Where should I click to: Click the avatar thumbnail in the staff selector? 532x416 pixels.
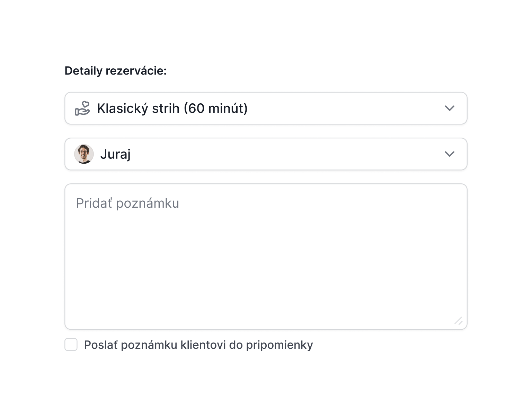pyautogui.click(x=84, y=154)
